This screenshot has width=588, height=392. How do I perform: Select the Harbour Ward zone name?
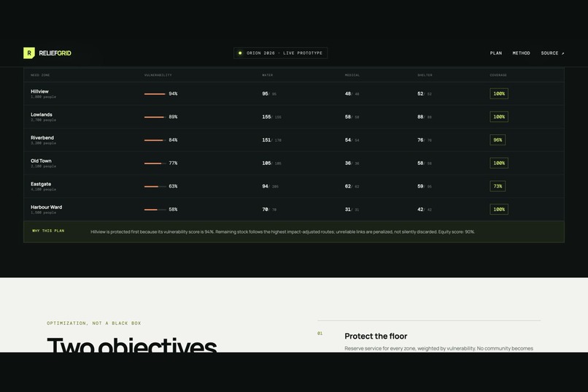(x=47, y=207)
